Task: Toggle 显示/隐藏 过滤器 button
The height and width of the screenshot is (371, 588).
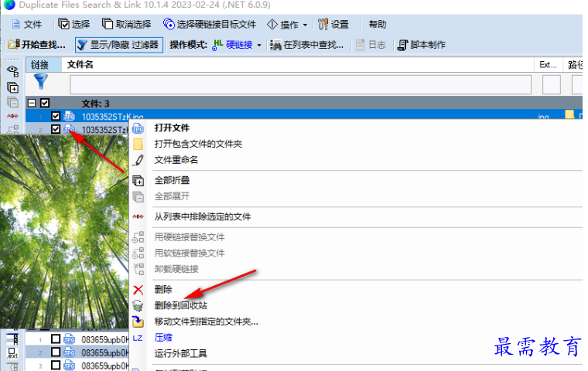Action: click(x=119, y=45)
